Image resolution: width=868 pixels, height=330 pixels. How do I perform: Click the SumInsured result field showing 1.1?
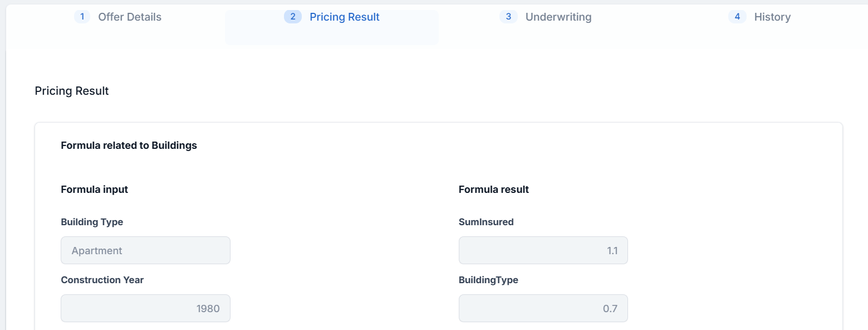[x=543, y=250]
